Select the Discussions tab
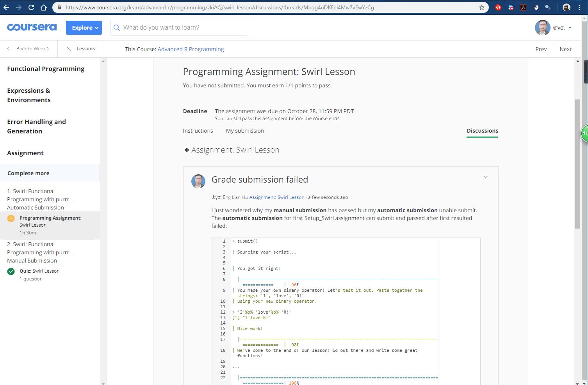Image resolution: width=588 pixels, height=385 pixels. click(482, 131)
